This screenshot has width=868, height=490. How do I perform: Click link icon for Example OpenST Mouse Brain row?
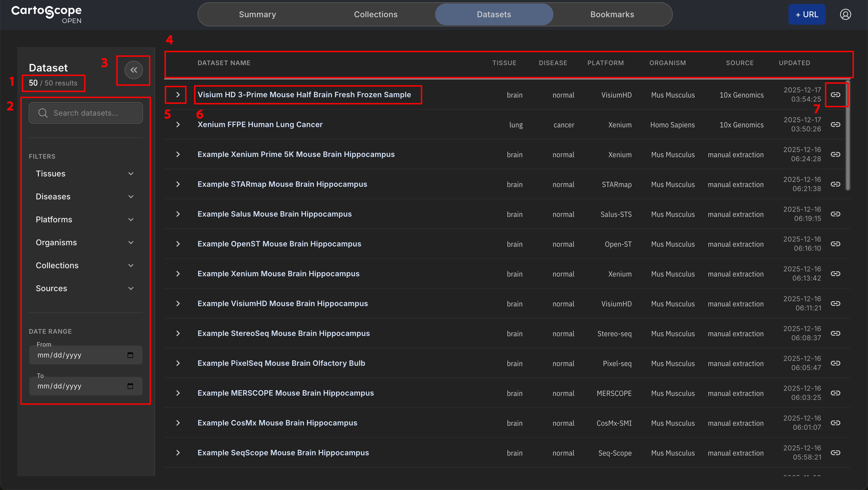pyautogui.click(x=835, y=244)
